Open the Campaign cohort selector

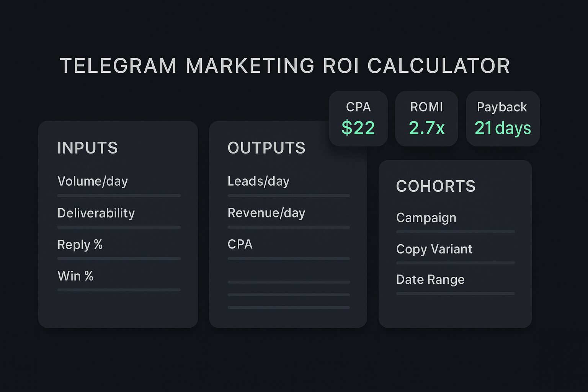[x=455, y=222]
